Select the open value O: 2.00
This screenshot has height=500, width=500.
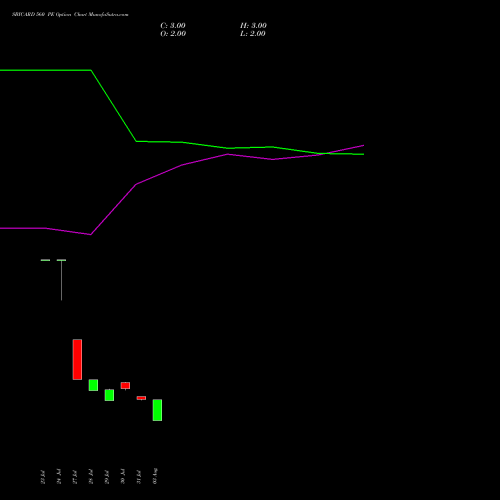[173, 34]
